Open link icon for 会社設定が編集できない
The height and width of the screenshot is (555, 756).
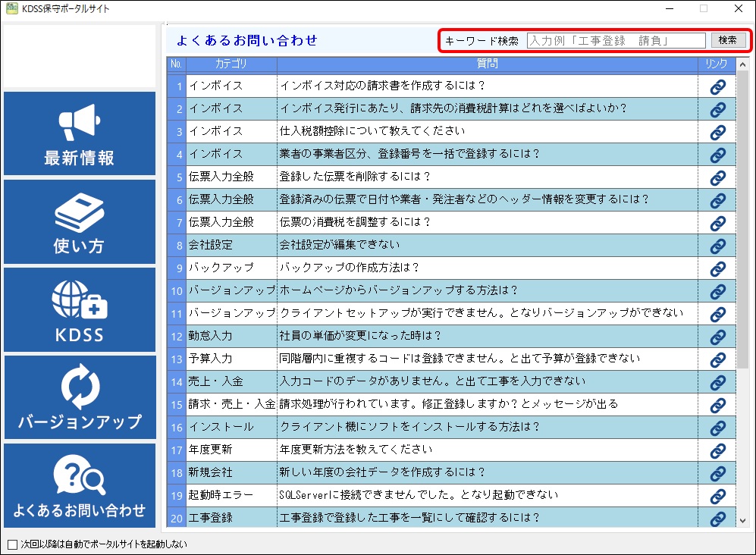(717, 246)
